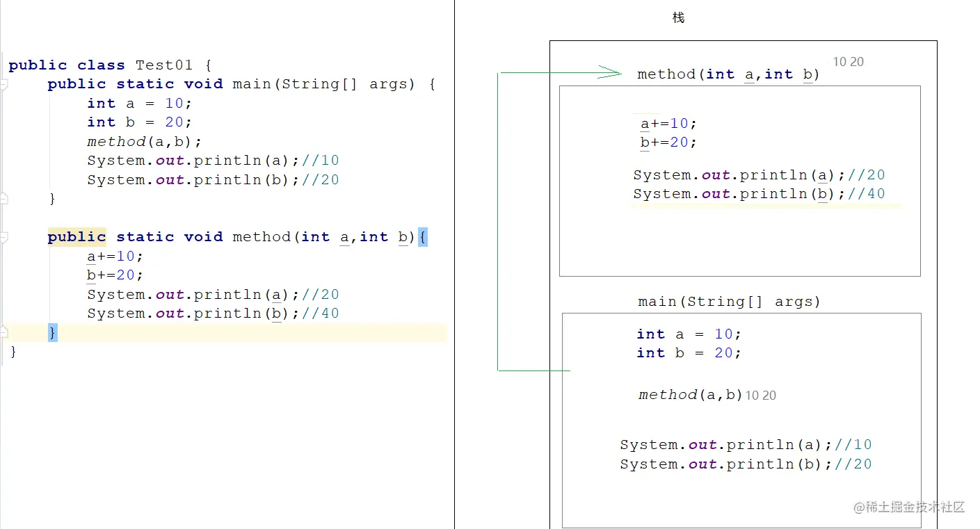Click println(b) //40 in the method stack frame
Viewport: 980px width, 529px height.
pos(759,194)
